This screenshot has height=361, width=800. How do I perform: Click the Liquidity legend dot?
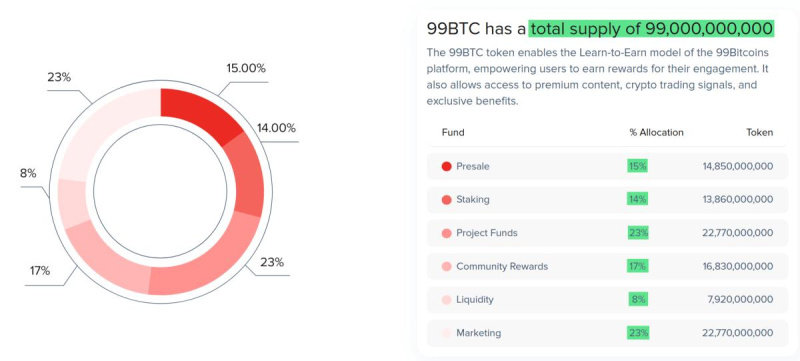(x=446, y=300)
